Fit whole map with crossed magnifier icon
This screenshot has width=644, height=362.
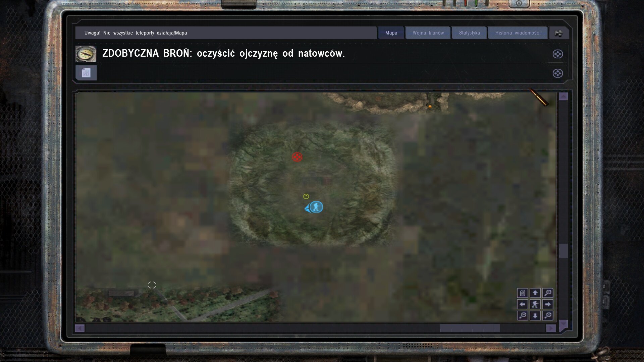click(548, 315)
